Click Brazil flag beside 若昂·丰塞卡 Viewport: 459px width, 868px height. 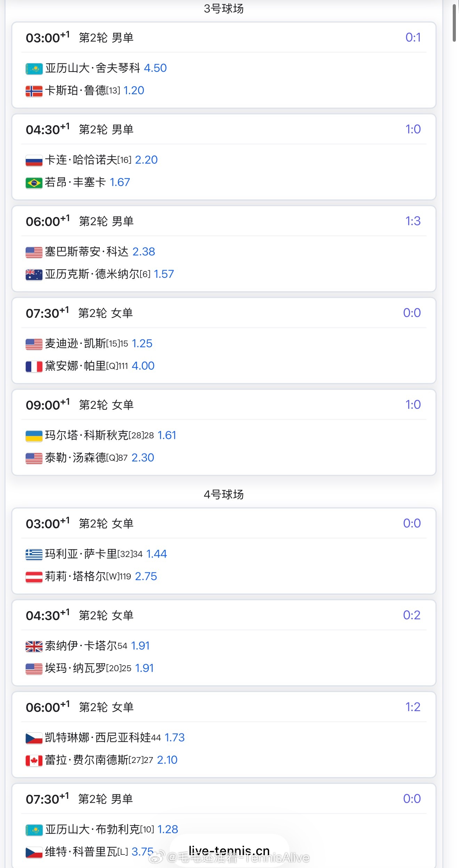(34, 183)
